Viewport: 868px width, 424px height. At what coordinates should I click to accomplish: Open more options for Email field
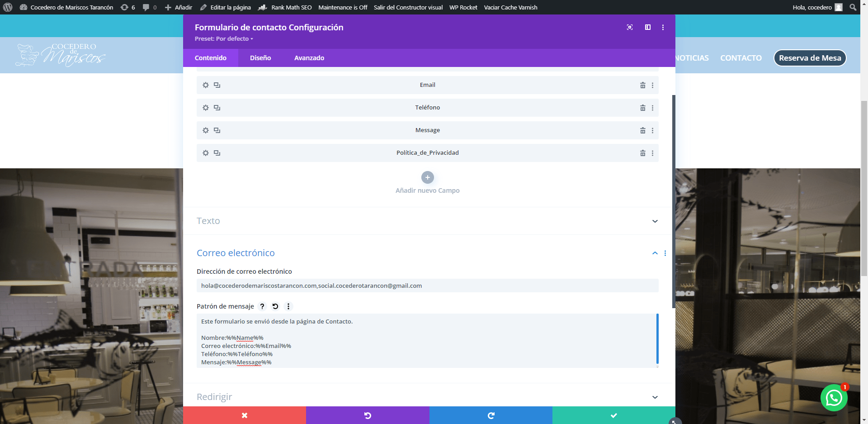[652, 85]
